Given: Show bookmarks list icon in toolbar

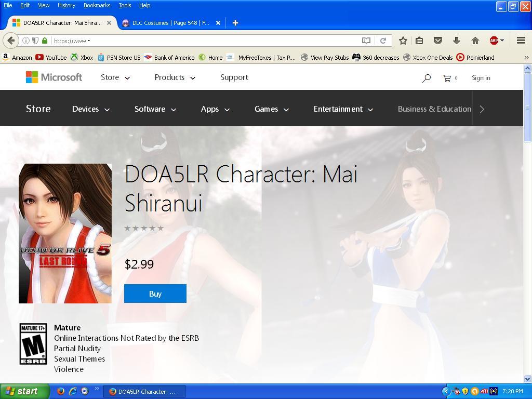Looking at the screenshot, I should tap(419, 41).
